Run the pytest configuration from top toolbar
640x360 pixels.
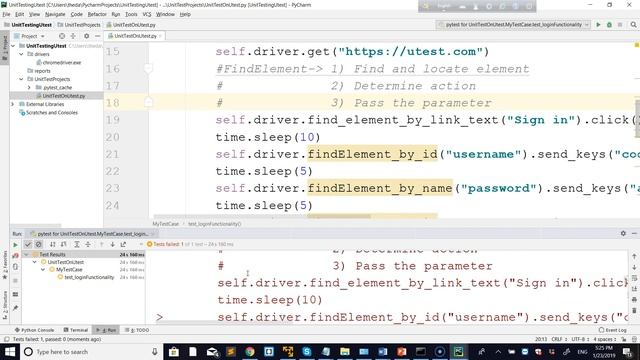(598, 25)
